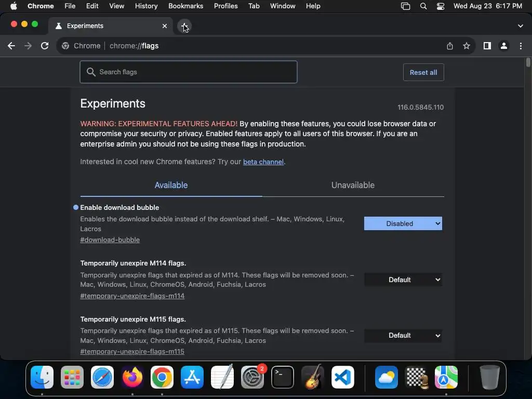Image resolution: width=532 pixels, height=399 pixels.
Task: Click the Reset all button
Action: coord(423,72)
